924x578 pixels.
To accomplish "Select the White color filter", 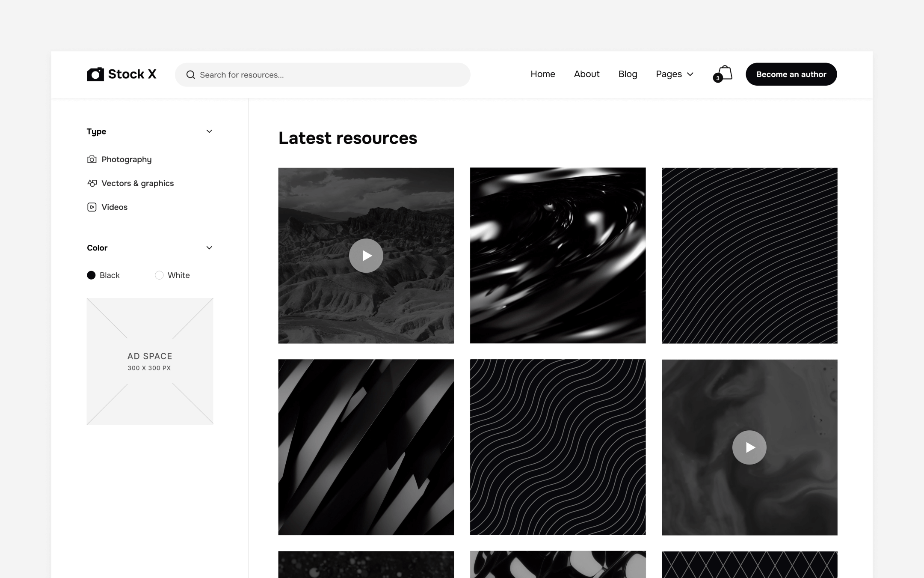I will click(172, 275).
